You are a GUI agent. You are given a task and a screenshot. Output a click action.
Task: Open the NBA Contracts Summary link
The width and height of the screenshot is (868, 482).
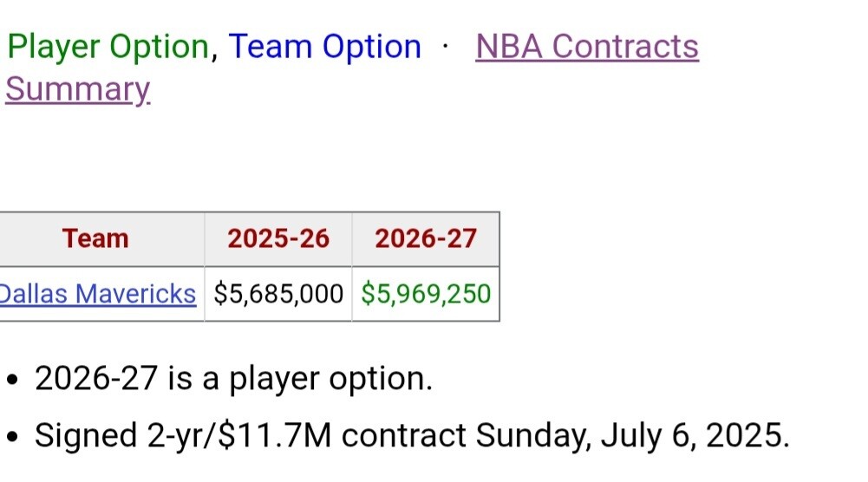pyautogui.click(x=586, y=46)
